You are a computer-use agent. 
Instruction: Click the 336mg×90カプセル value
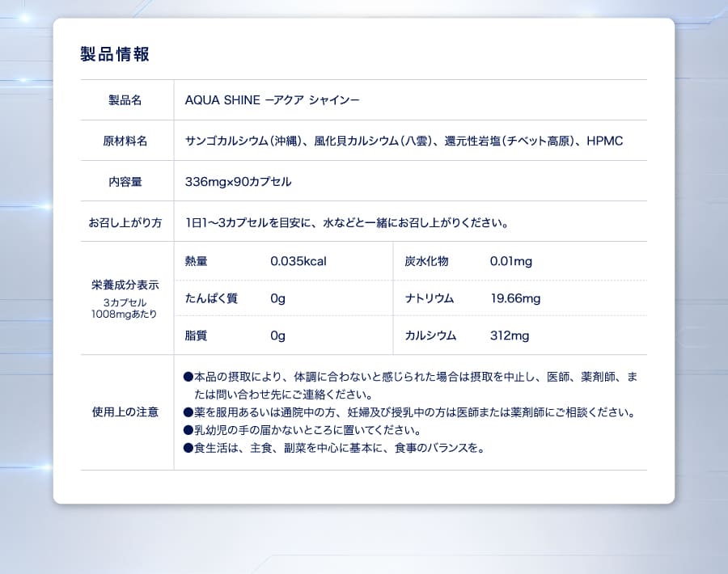pos(238,181)
